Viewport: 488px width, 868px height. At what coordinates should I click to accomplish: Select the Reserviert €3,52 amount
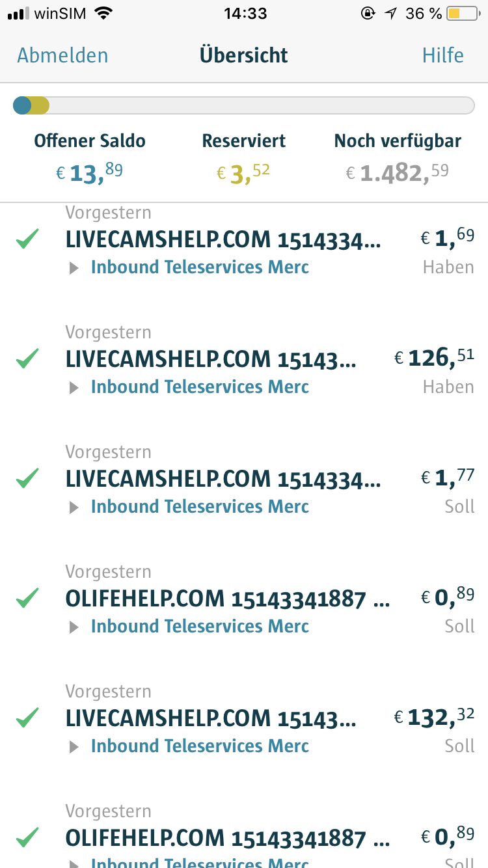tap(244, 172)
